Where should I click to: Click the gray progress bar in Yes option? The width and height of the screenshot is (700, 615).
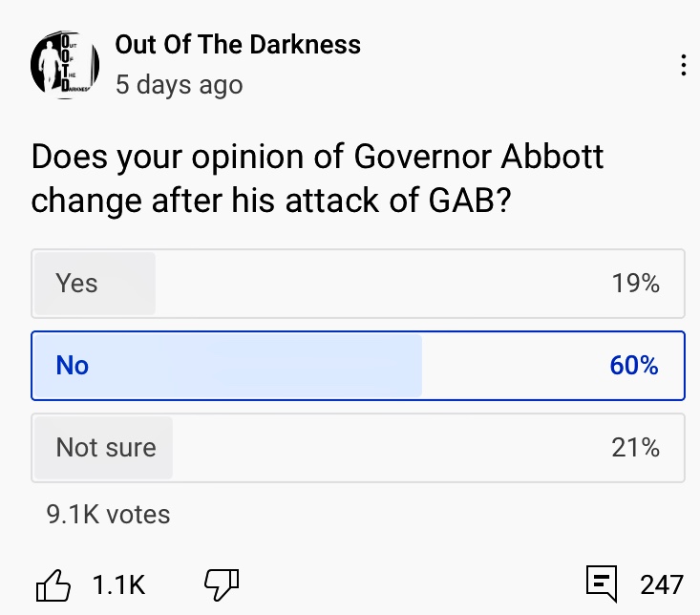124,284
